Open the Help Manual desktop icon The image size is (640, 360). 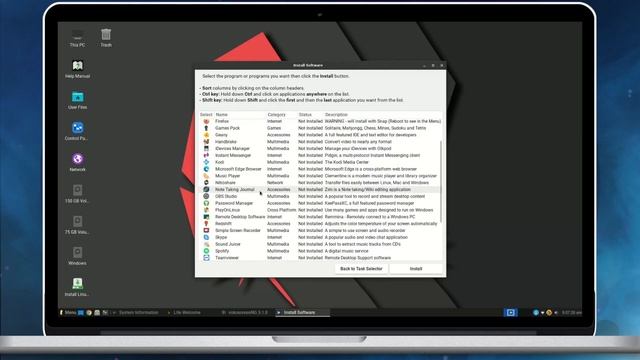[78, 69]
